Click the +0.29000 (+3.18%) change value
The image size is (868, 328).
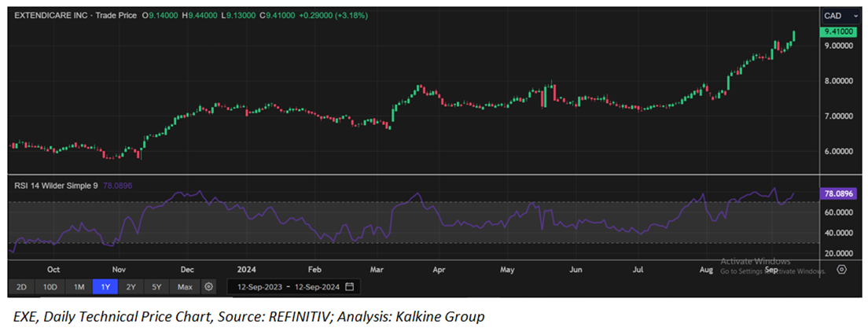point(334,16)
